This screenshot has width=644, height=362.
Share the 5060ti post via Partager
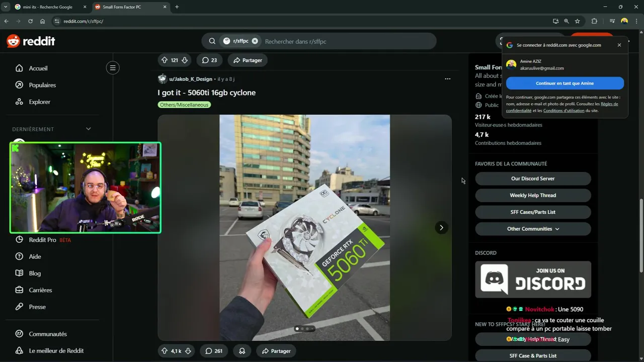[x=276, y=351]
